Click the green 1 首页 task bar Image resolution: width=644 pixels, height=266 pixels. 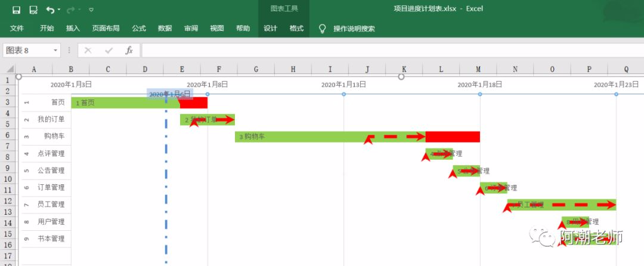(x=125, y=103)
